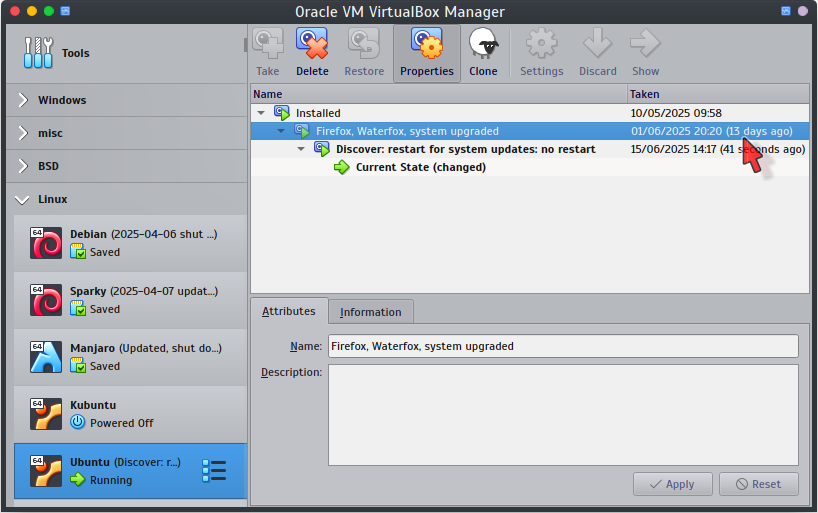Click the Restore snapshot toolbar icon
This screenshot has height=513, width=818.
pos(364,44)
